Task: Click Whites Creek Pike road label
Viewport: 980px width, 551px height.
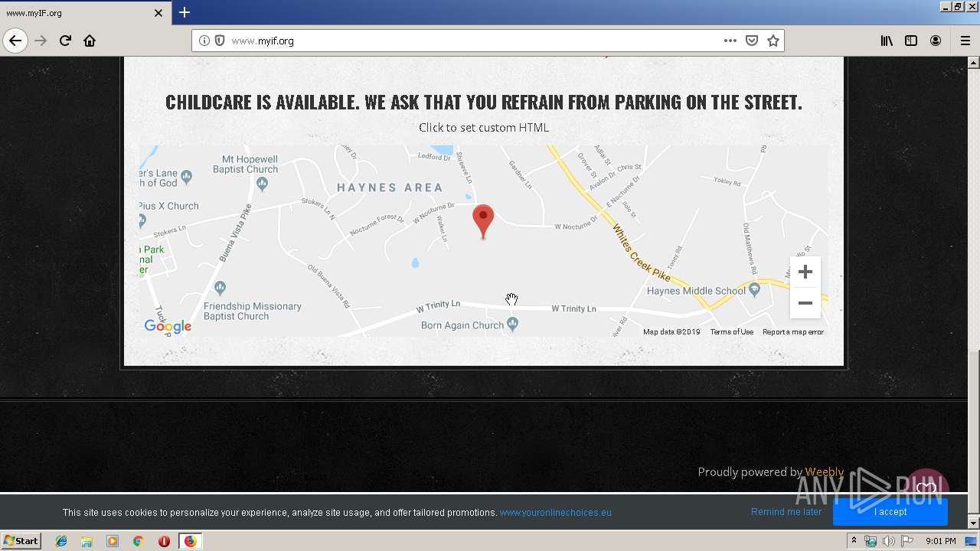Action: (642, 253)
